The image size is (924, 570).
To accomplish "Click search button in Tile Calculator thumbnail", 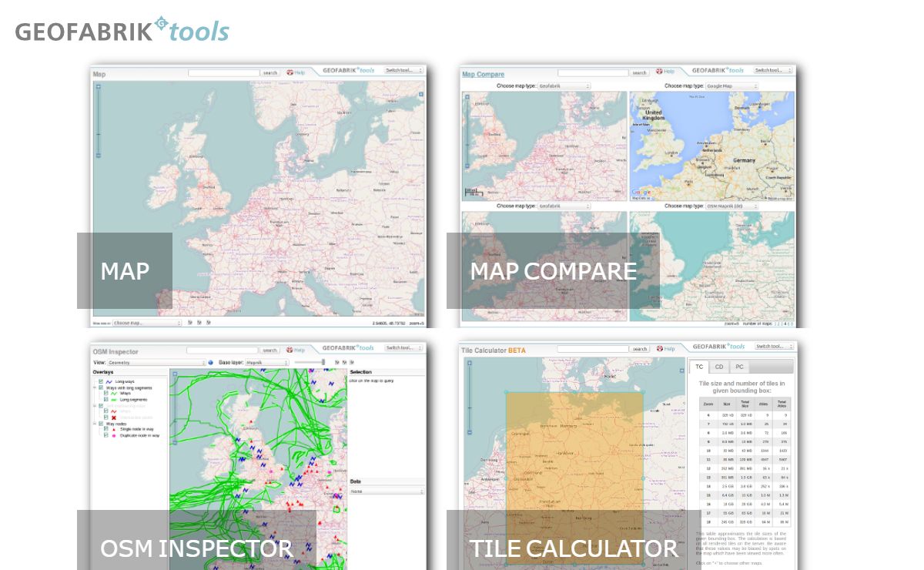I will (640, 349).
